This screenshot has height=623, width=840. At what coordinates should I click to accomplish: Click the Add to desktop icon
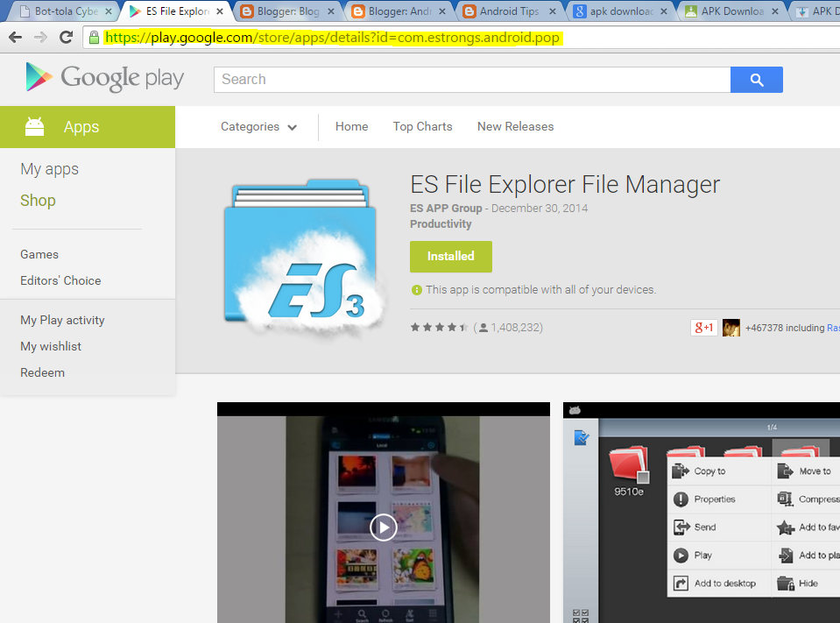click(x=681, y=583)
